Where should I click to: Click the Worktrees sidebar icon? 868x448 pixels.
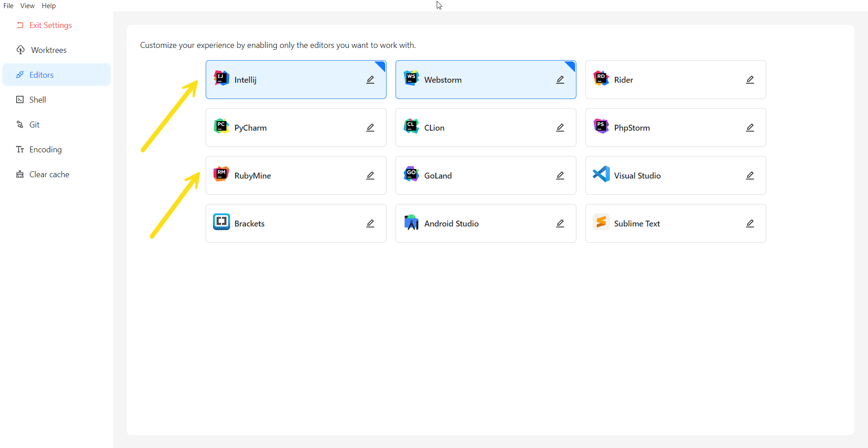click(20, 50)
